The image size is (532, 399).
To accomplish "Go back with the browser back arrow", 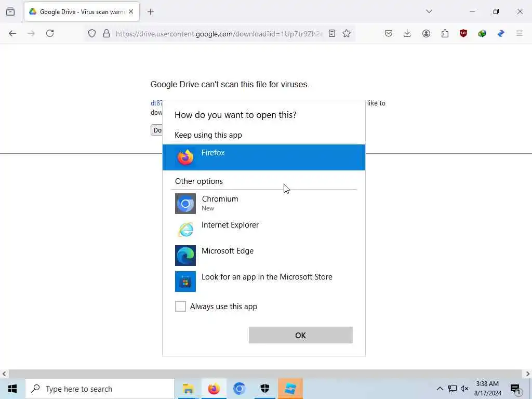I will pos(12,33).
